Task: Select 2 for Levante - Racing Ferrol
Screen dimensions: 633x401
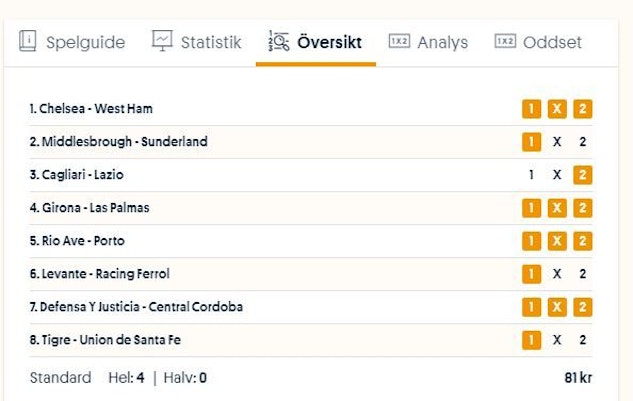Action: (x=583, y=274)
